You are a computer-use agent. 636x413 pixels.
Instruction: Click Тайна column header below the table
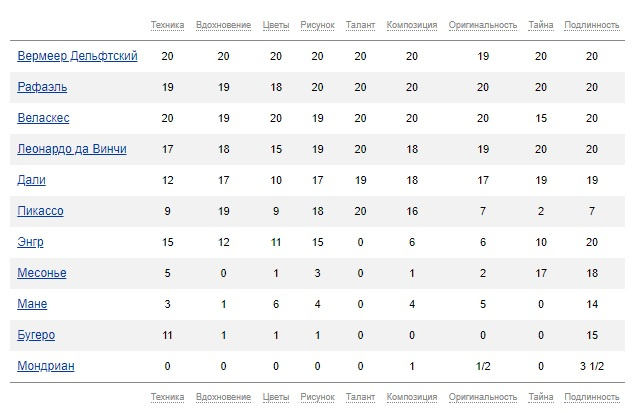coord(541,398)
